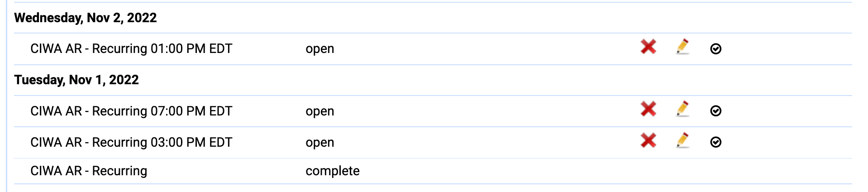Complete the 07:00 PM recurring assessment
The height and width of the screenshot is (192, 868).
pyautogui.click(x=715, y=111)
